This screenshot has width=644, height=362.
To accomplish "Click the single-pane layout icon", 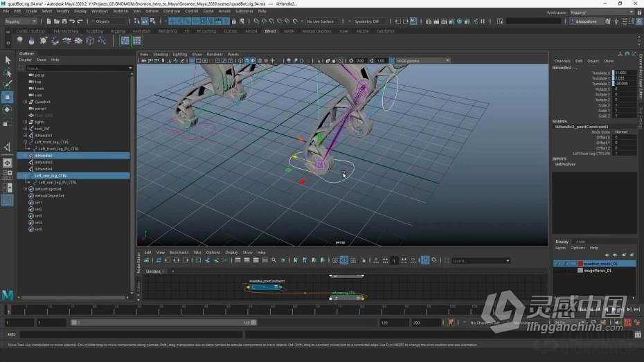I will pyautogui.click(x=8, y=163).
